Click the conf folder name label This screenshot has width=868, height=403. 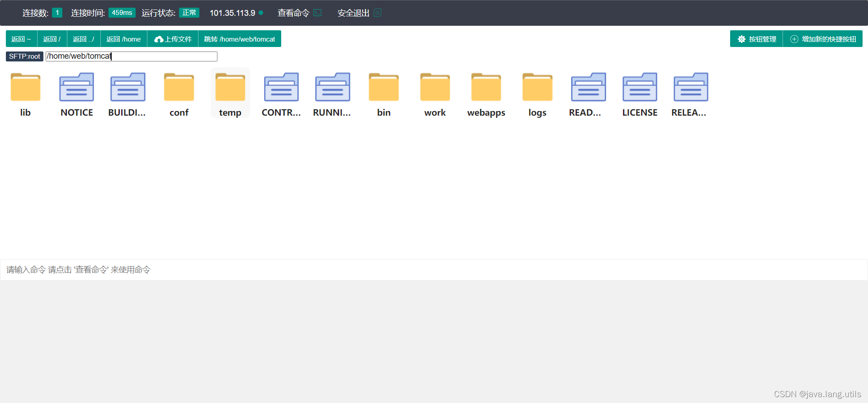coord(179,112)
